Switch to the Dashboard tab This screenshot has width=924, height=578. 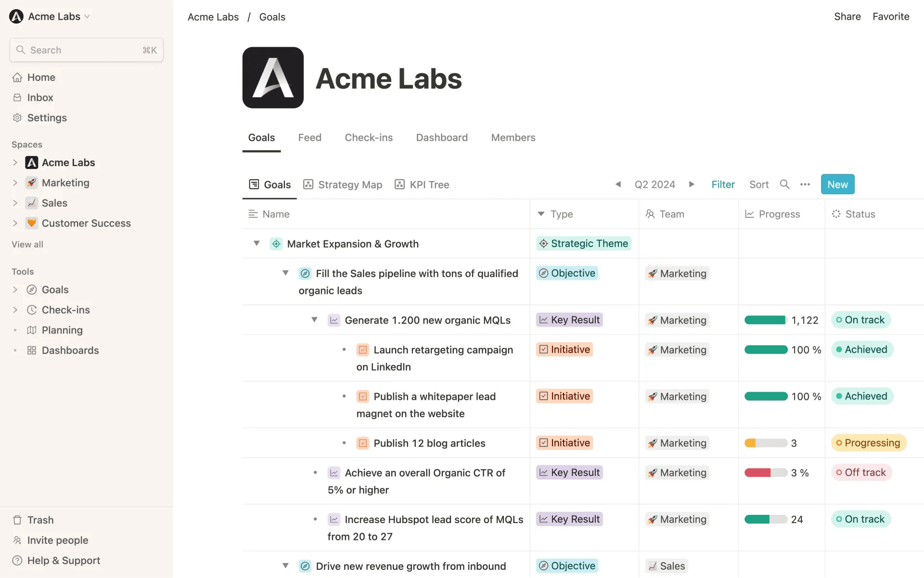442,137
